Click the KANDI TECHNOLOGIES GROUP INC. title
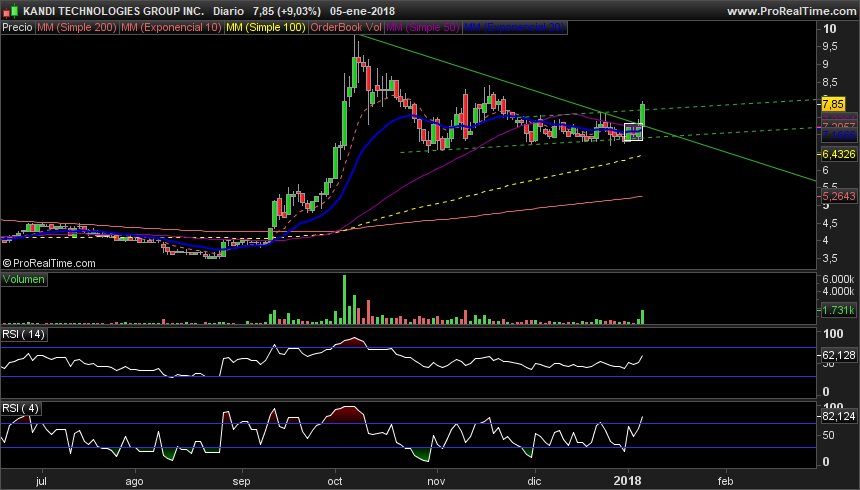 [x=114, y=11]
